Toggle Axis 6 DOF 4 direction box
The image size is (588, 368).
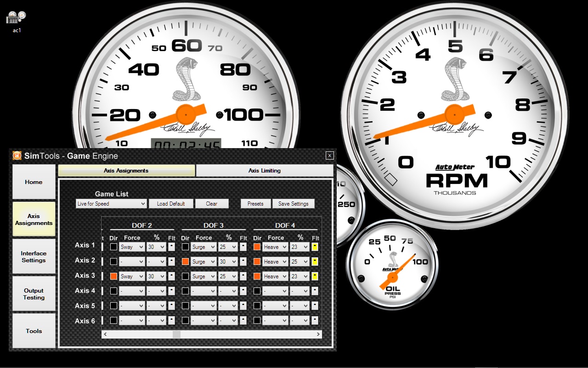coord(257,321)
